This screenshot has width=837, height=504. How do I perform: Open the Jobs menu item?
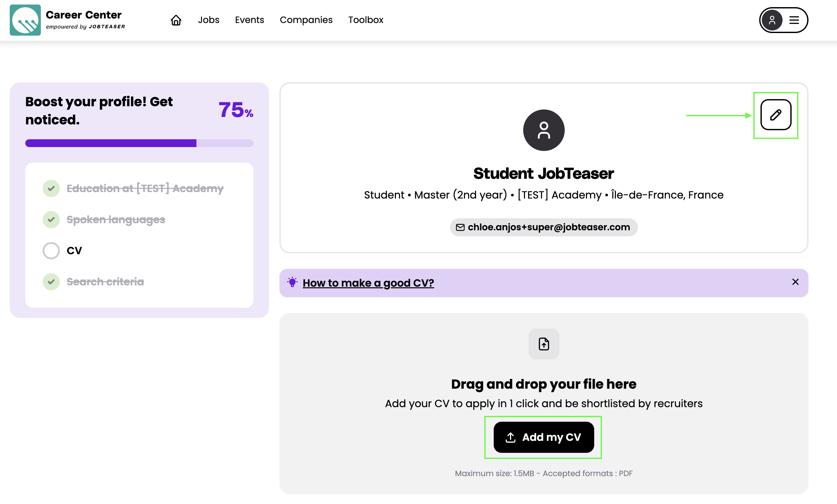[x=208, y=20]
